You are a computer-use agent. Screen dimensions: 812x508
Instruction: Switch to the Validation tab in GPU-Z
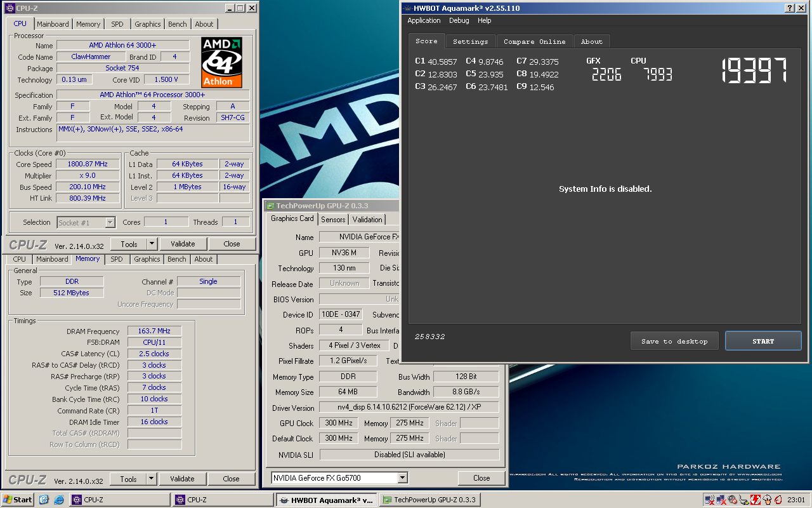coord(367,220)
